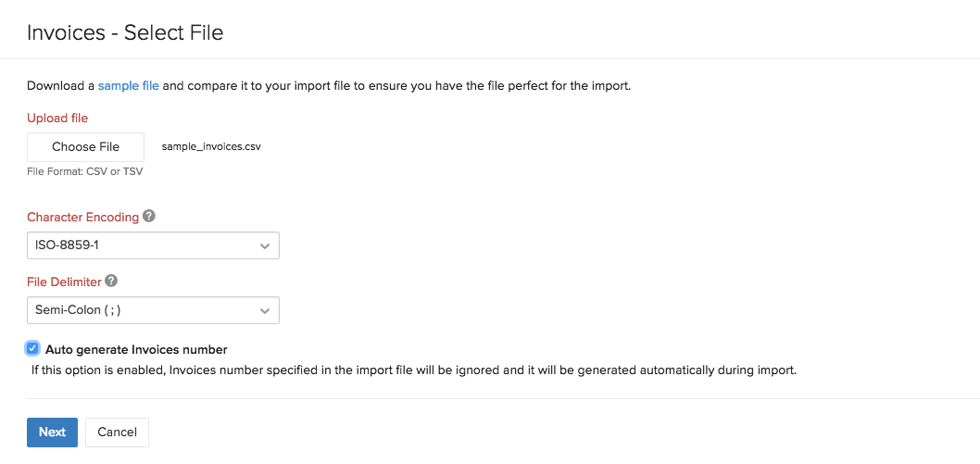Viewport: 980px width, 464px height.
Task: Click the chevron arrow in the Semi-Colon box
Action: click(265, 310)
